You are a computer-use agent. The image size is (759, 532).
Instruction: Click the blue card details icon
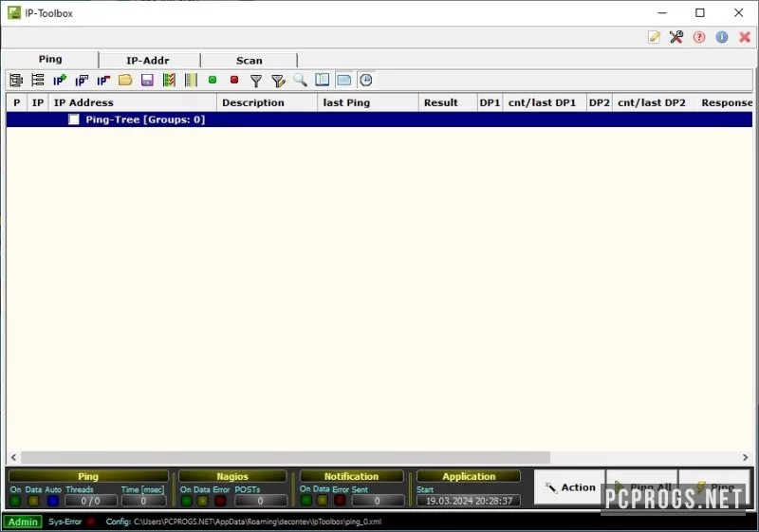343,81
